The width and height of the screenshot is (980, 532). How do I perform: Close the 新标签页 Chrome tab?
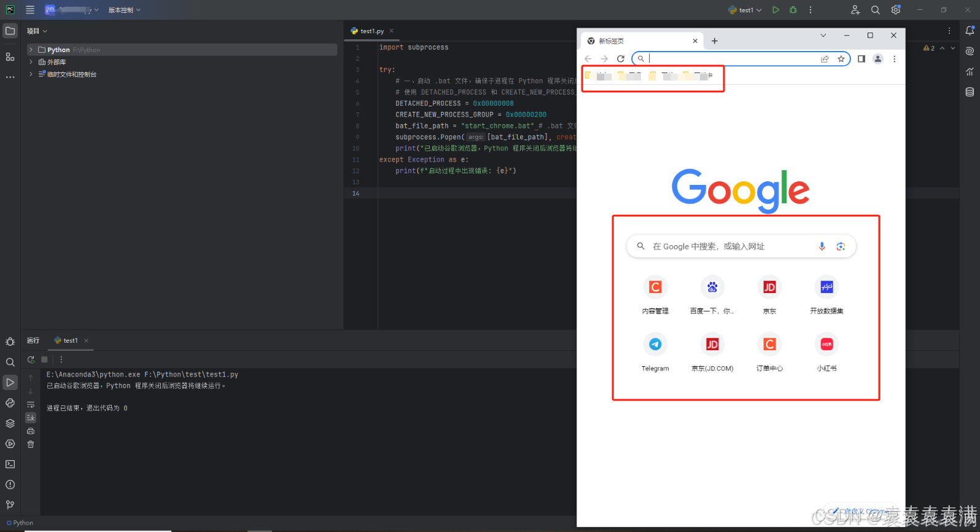pos(695,41)
